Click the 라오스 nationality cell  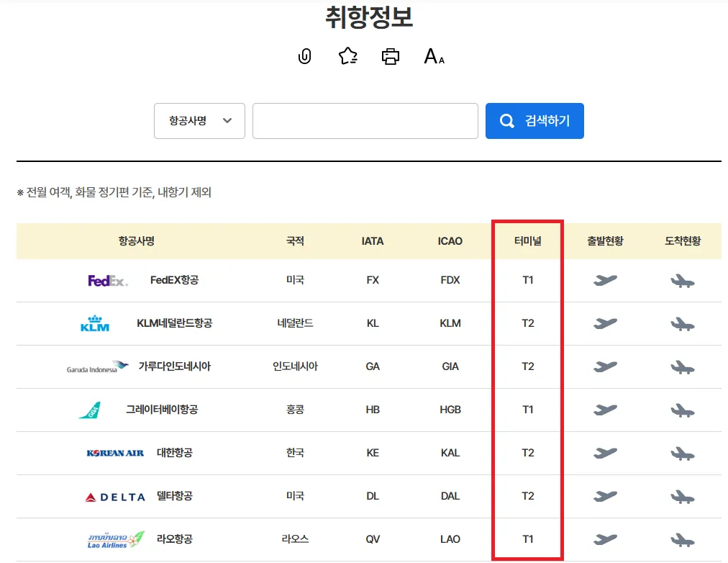(295, 539)
